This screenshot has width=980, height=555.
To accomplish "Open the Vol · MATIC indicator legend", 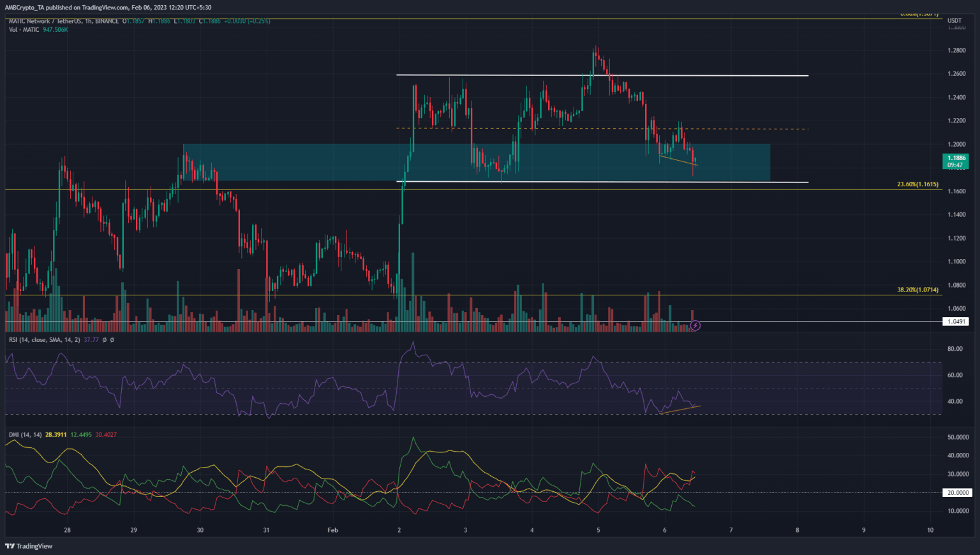I will pos(23,30).
